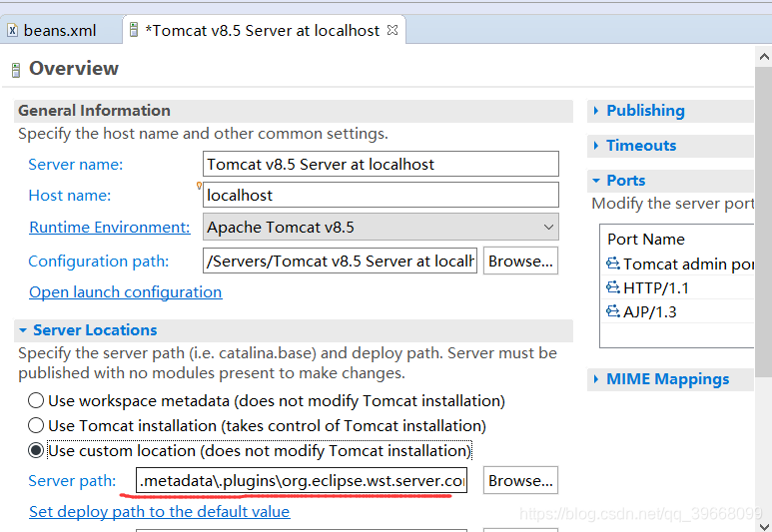This screenshot has width=772, height=532.
Task: Click the HTTP/1.1 port icon
Action: click(613, 286)
